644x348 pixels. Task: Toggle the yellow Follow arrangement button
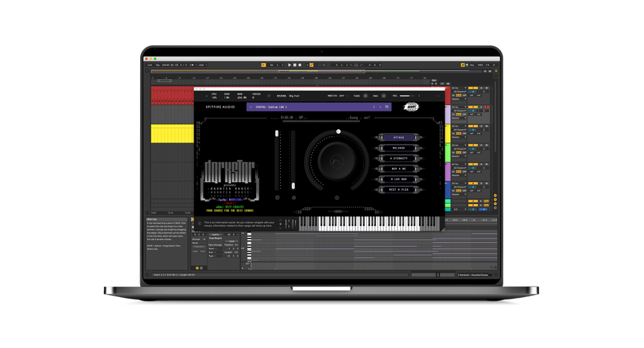264,65
